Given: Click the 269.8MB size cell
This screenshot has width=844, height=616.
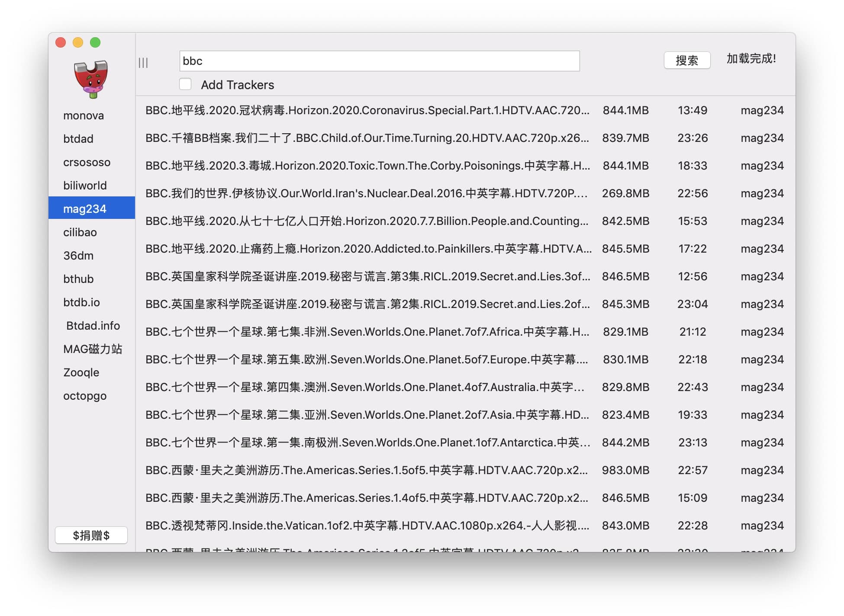Looking at the screenshot, I should click(x=625, y=193).
